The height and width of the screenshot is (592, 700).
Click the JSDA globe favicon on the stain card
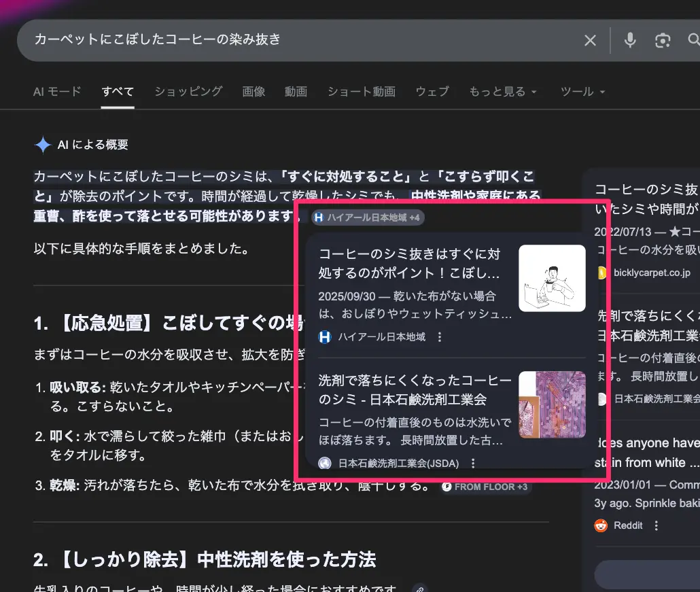(x=324, y=463)
